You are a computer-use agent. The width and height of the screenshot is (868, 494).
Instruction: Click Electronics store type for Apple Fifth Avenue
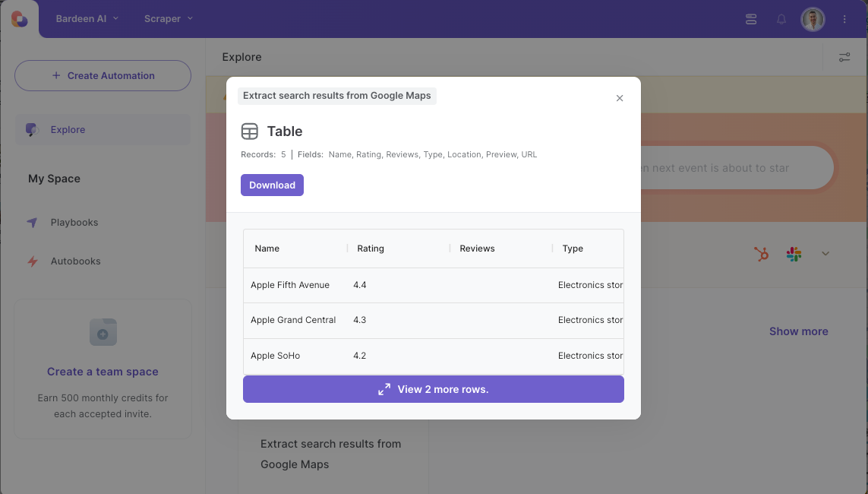590,285
